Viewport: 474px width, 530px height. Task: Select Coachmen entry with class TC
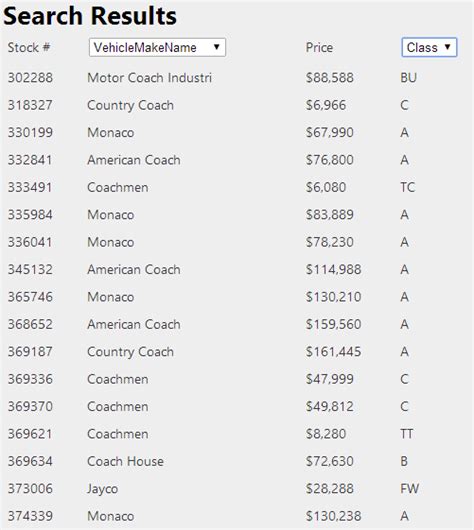click(118, 187)
